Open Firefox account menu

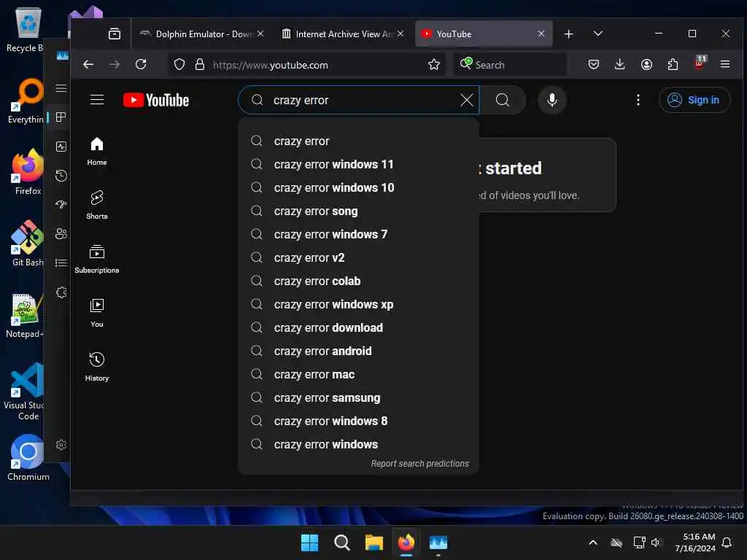click(x=646, y=64)
